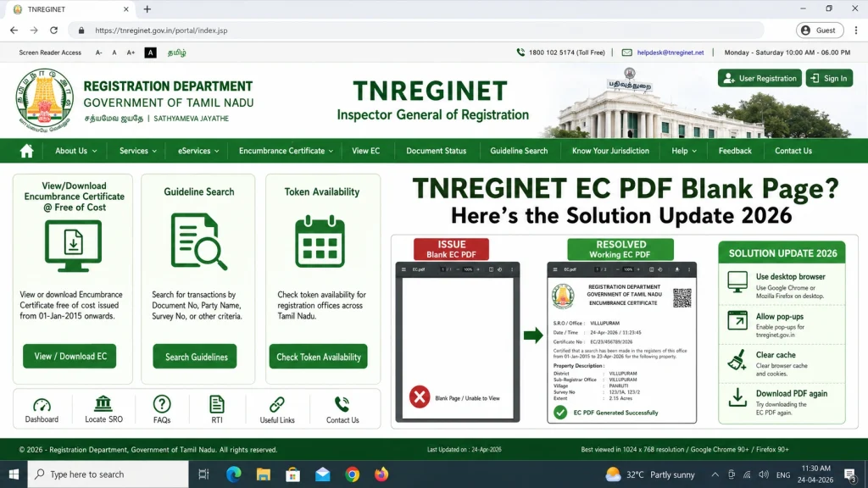Open the Windows Start menu
The width and height of the screenshot is (868, 488).
click(x=14, y=474)
